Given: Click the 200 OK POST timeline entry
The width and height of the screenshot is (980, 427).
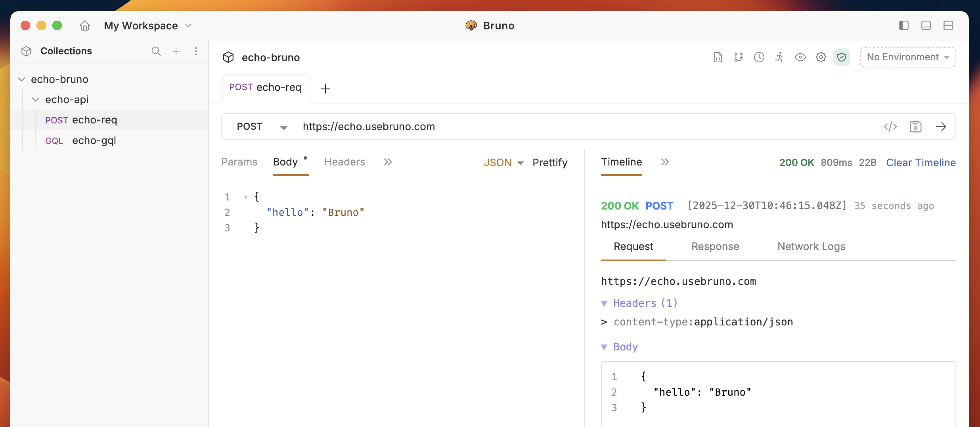Looking at the screenshot, I should click(637, 206).
